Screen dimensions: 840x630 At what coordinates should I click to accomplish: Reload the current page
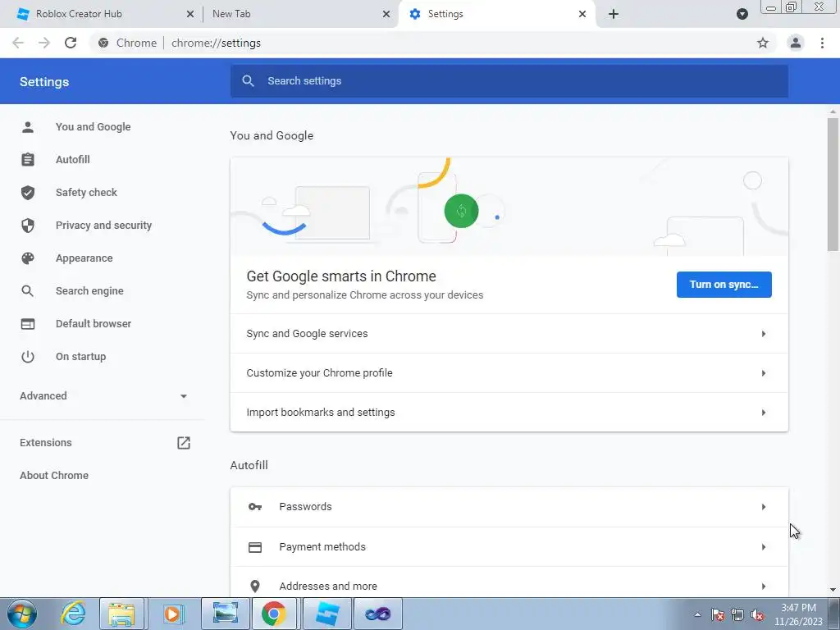(x=71, y=43)
